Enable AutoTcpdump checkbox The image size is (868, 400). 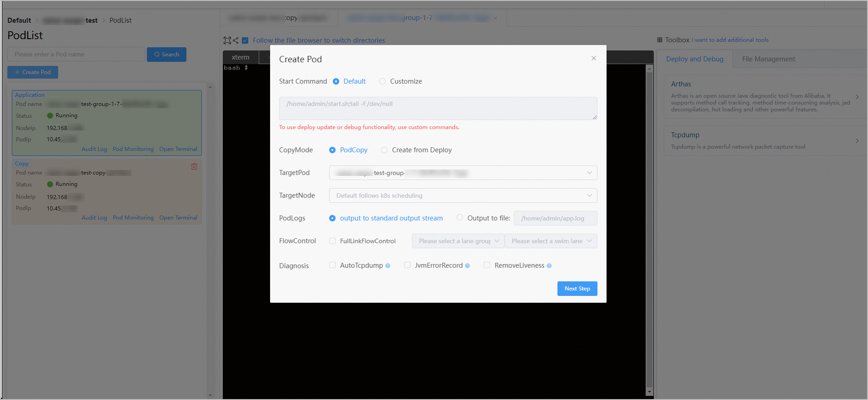click(x=332, y=265)
